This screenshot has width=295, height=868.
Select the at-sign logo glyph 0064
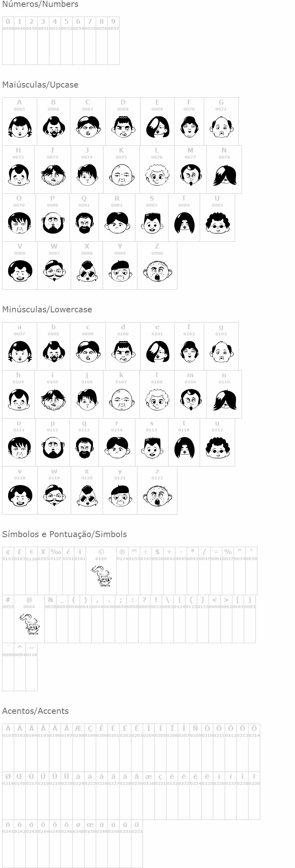click(x=29, y=624)
